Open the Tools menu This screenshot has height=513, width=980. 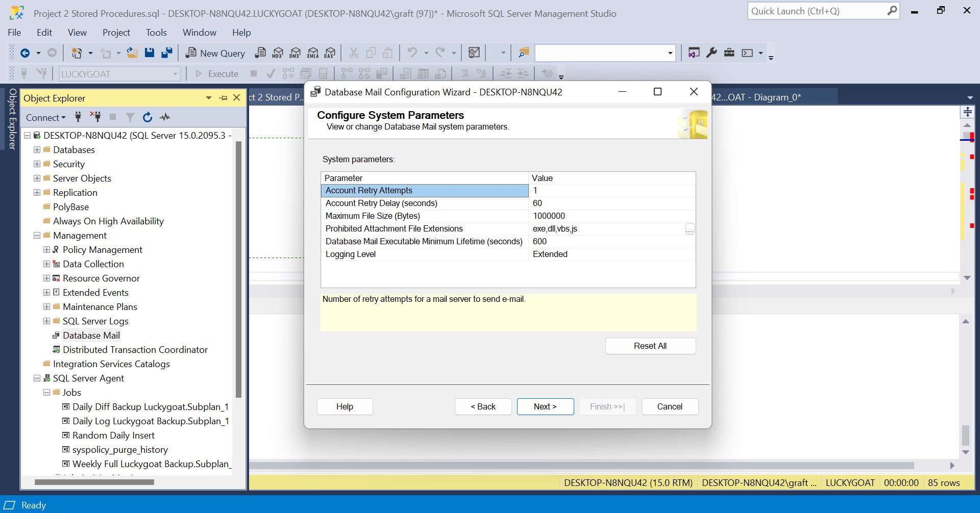(156, 33)
